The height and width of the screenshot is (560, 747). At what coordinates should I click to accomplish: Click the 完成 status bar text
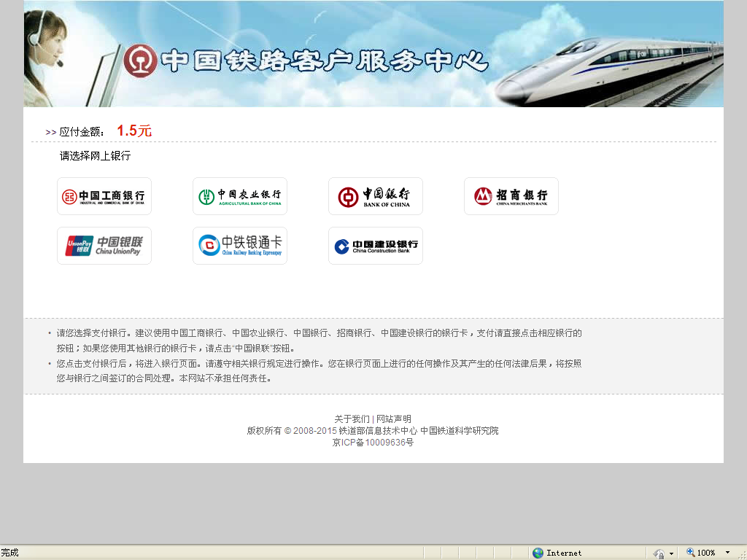tap(9, 553)
